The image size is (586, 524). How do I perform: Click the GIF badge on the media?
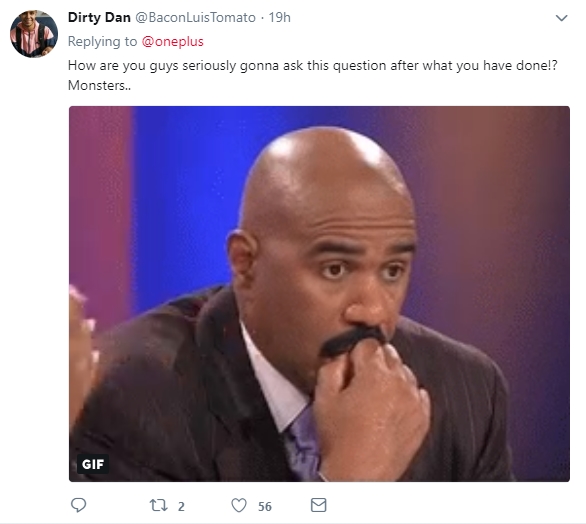93,464
